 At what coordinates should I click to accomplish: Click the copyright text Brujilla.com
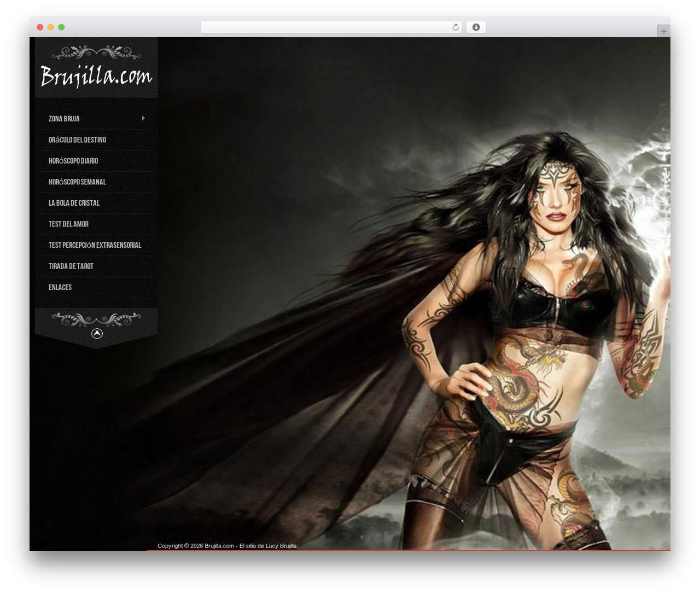(x=219, y=546)
